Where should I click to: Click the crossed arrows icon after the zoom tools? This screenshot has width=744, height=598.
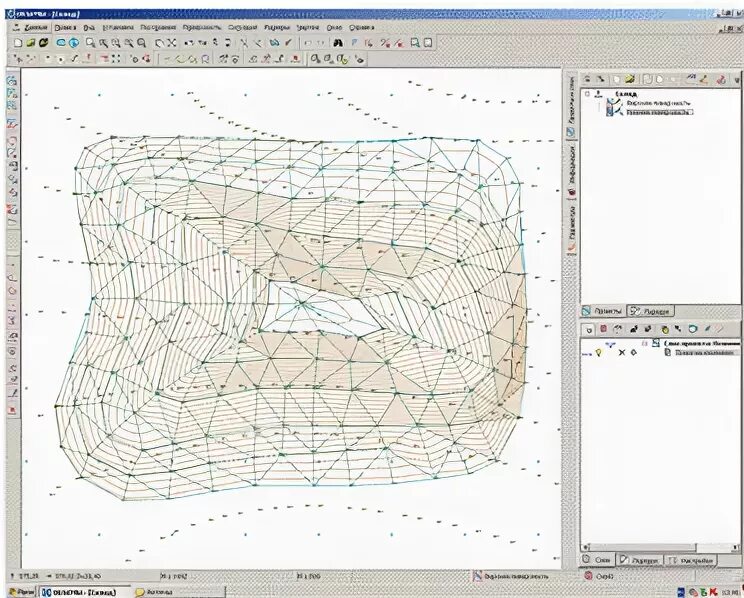tap(172, 43)
